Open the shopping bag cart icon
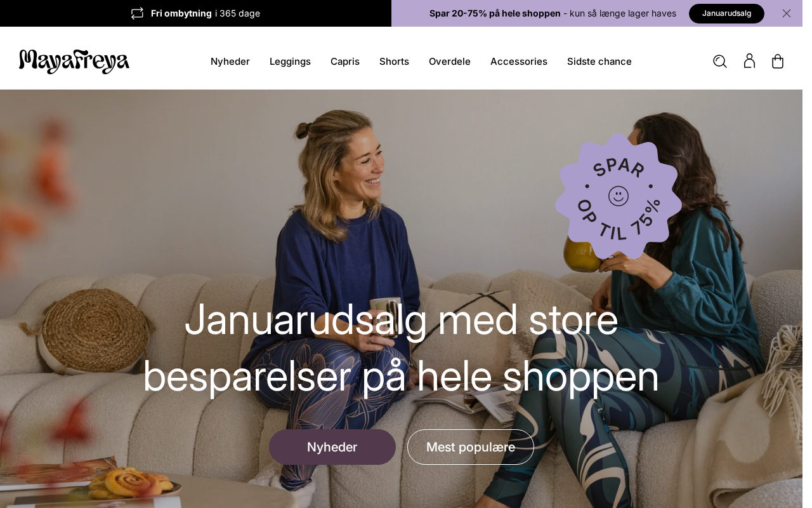The width and height of the screenshot is (812, 508). tap(778, 62)
